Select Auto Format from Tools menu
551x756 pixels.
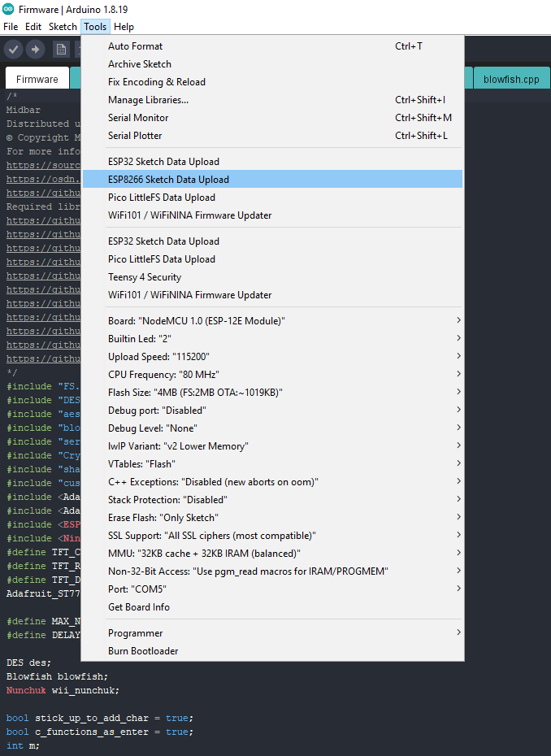tap(135, 46)
